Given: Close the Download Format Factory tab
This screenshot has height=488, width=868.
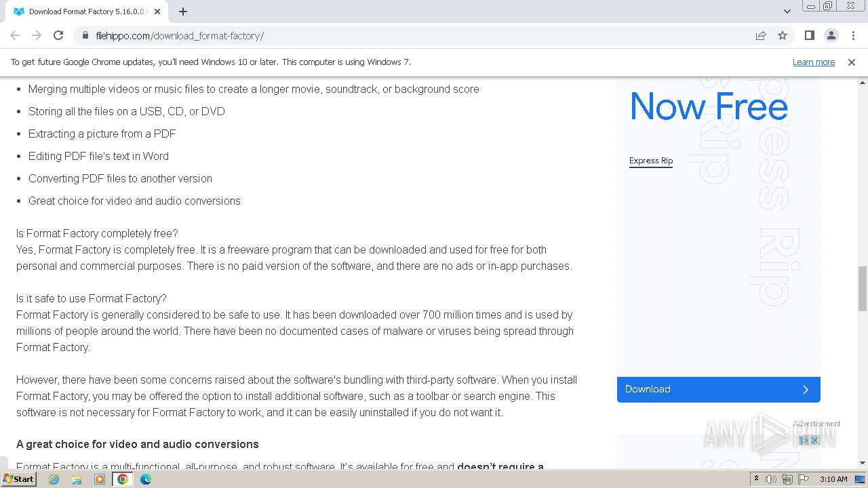Looking at the screenshot, I should pos(157,12).
